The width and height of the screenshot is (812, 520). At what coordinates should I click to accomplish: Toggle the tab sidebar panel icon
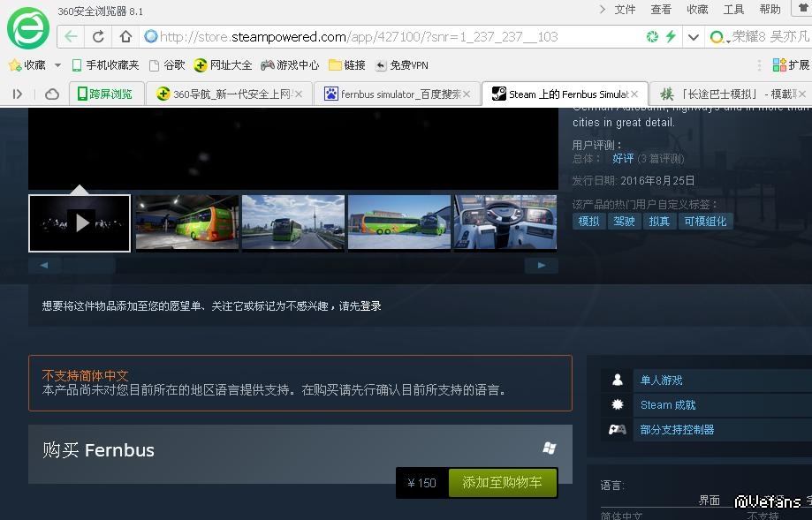tap(18, 94)
